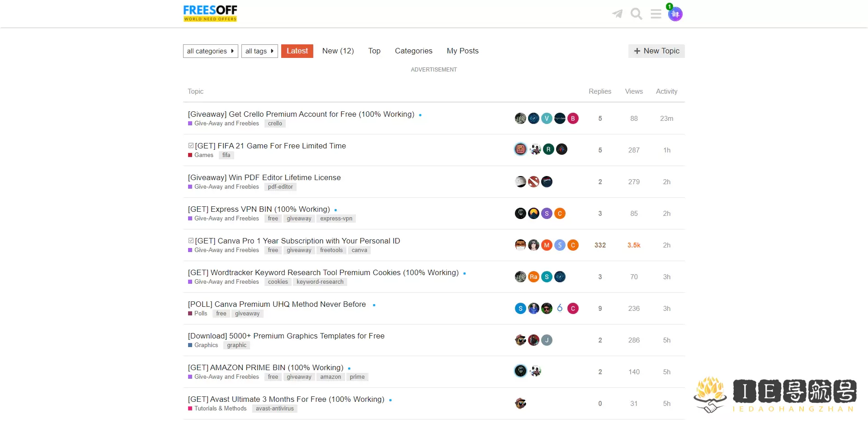Click the 'keyword-research' tag

pyautogui.click(x=320, y=282)
